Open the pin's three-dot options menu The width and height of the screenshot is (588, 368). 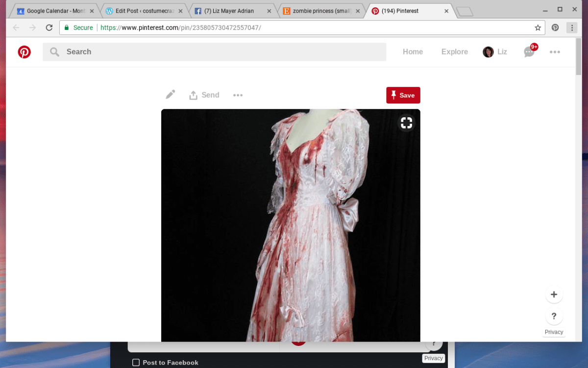pyautogui.click(x=238, y=95)
